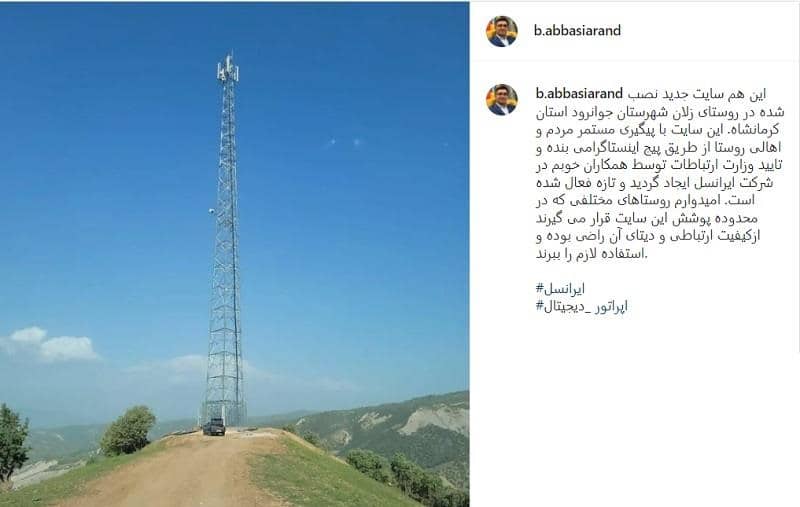800x507 pixels.
Task: Click bold b.abbasiarand username in caption
Action: coord(579,94)
